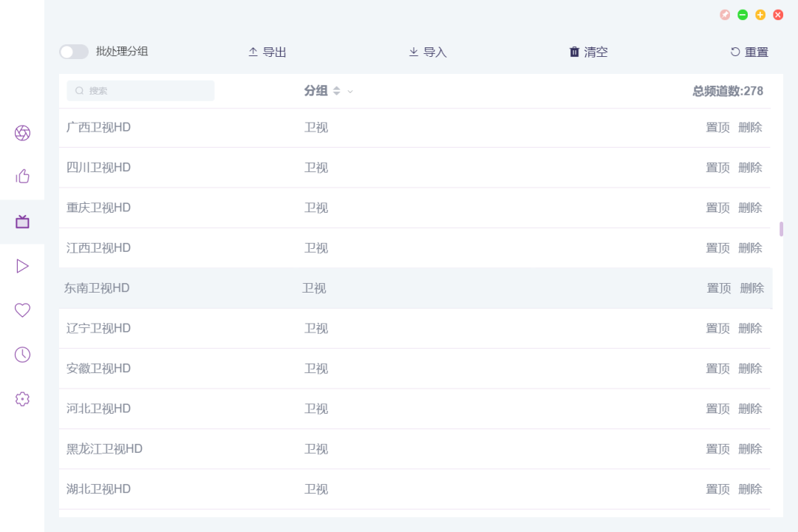The width and height of the screenshot is (798, 532).
Task: Select the 辽宁卫视HD channel name
Action: coord(99,328)
